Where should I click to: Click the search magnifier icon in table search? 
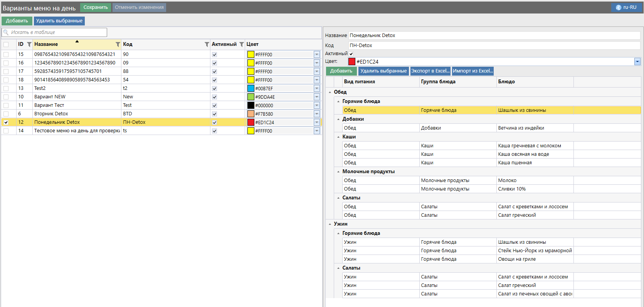(x=6, y=32)
